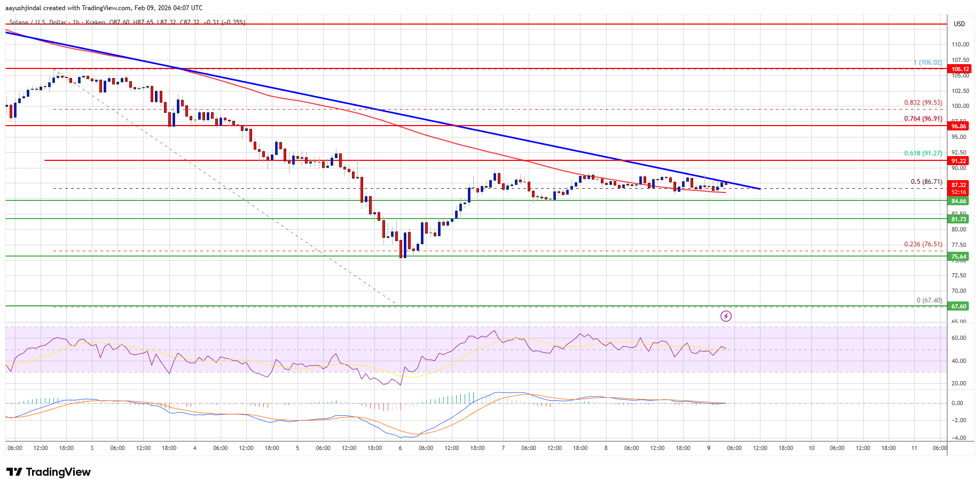Screen dimensions: 980x488
Task: Select the green 75.64 price tag
Action: tap(959, 257)
